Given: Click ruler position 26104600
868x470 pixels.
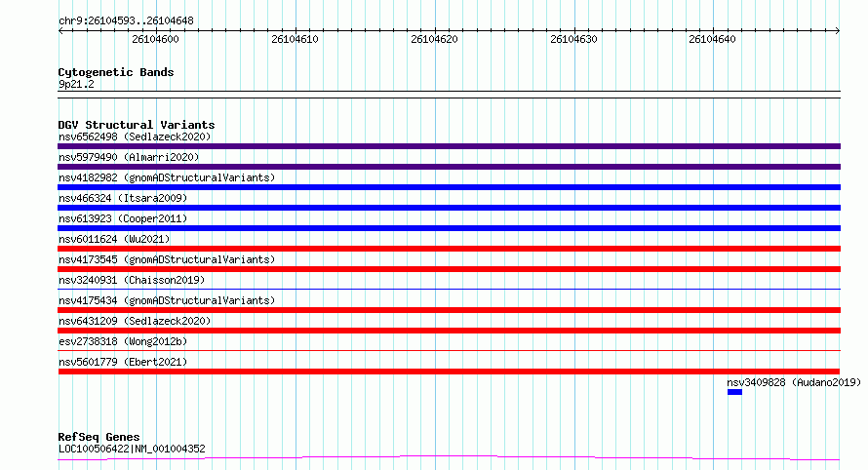Looking at the screenshot, I should [x=155, y=39].
